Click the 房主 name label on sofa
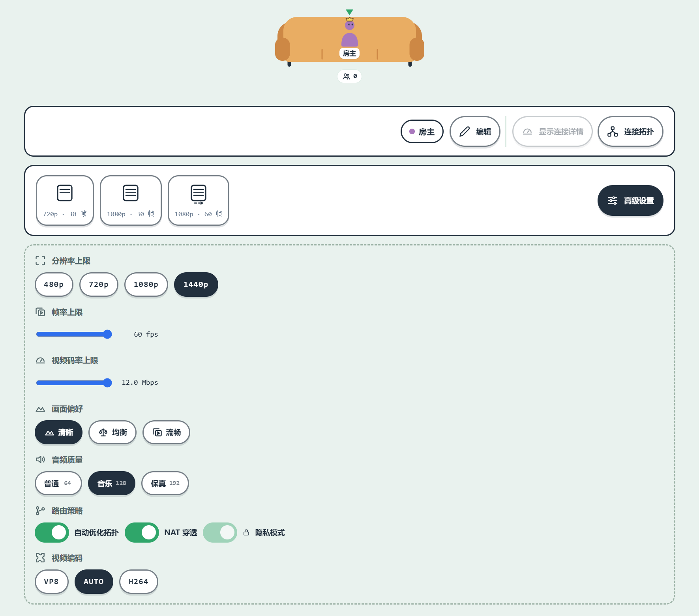Viewport: 699px width, 616px height. [349, 53]
